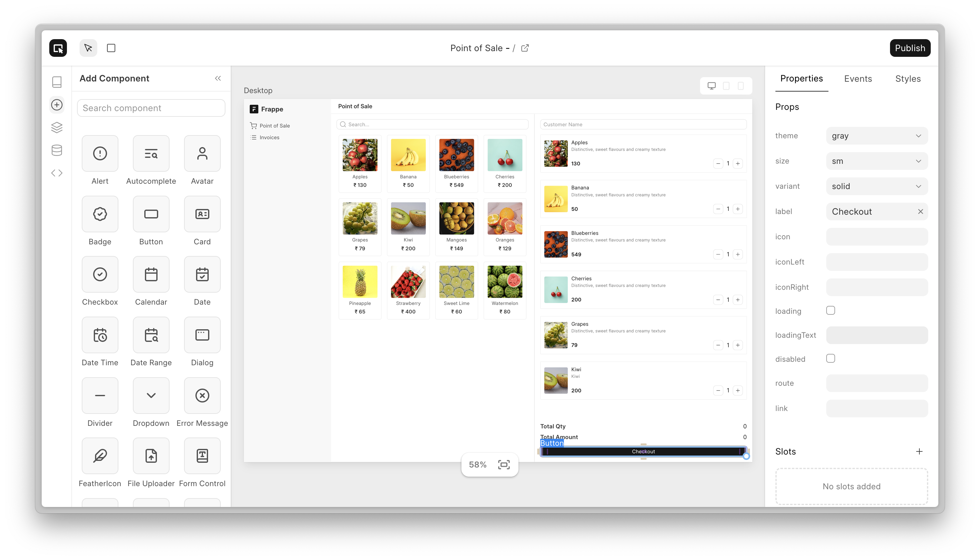980x560 pixels.
Task: Switch preview to tablet view
Action: 726,85
